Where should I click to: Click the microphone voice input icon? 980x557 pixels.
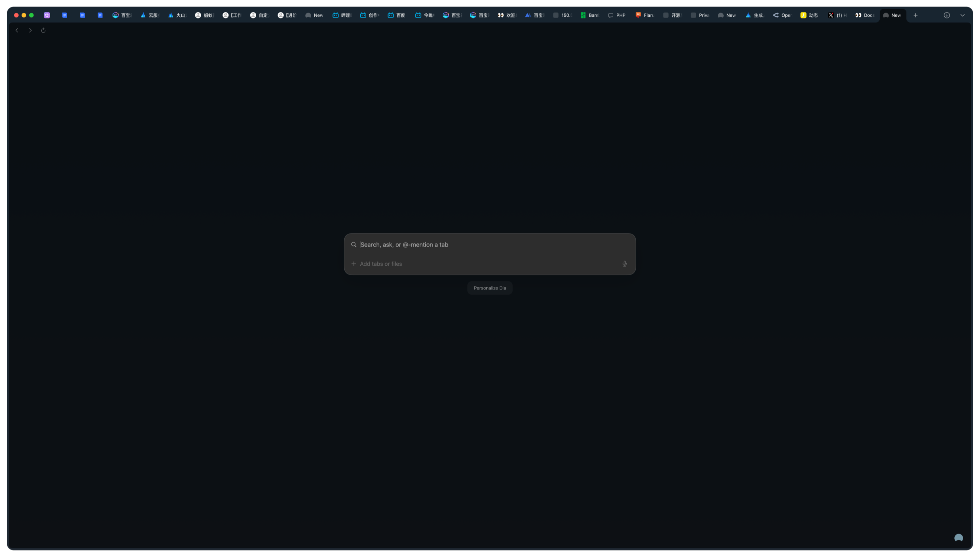click(624, 263)
